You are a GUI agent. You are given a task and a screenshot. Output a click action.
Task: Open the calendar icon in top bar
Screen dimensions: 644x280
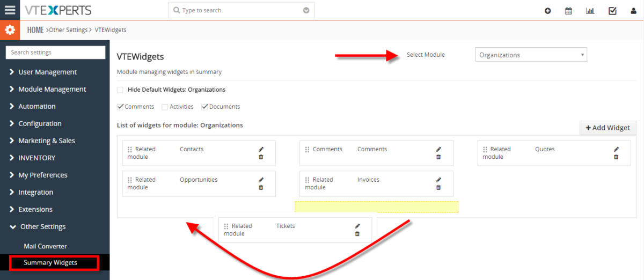[x=568, y=11]
